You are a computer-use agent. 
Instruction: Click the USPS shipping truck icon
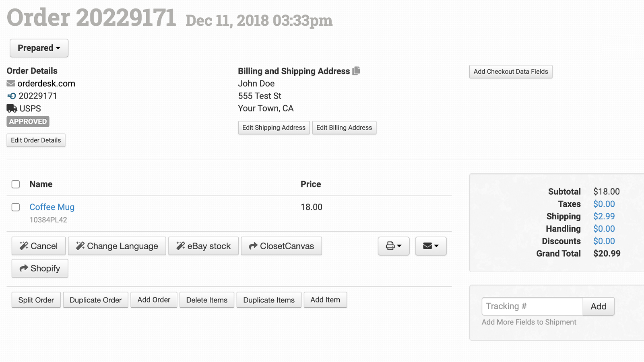click(x=12, y=108)
